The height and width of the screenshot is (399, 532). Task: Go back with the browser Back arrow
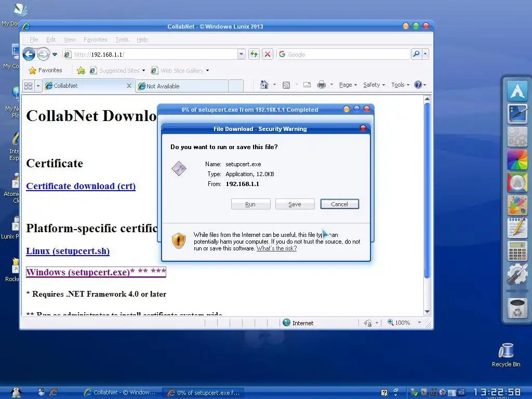point(29,54)
